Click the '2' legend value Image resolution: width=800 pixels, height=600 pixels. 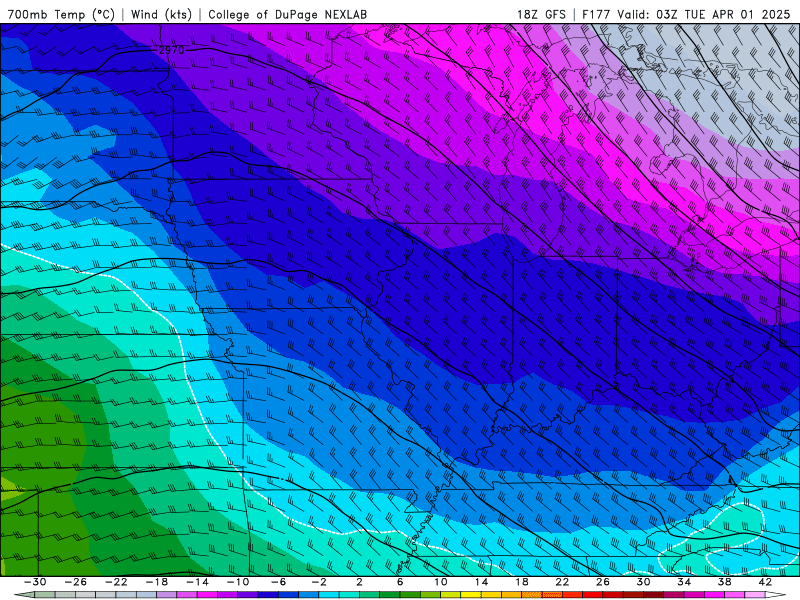pos(359,582)
